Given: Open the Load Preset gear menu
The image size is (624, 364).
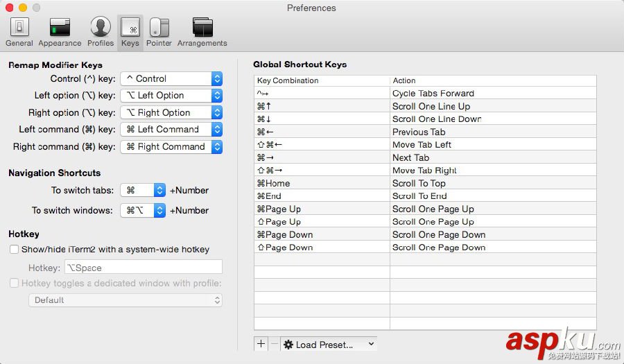Looking at the screenshot, I should point(329,344).
